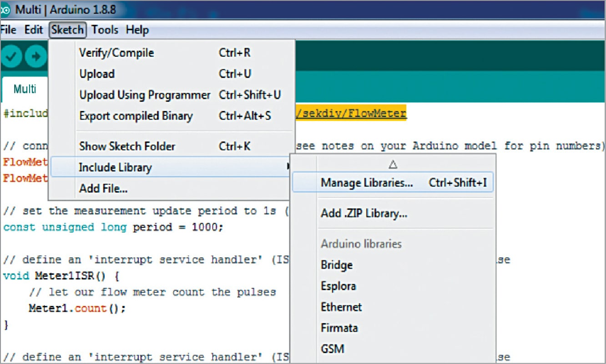Click the Arduino logo in title bar
The width and height of the screenshot is (606, 364).
pos(6,9)
